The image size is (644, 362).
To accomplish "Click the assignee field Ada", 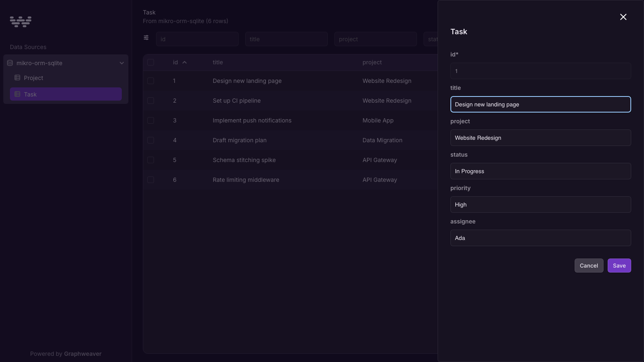I will [540, 238].
